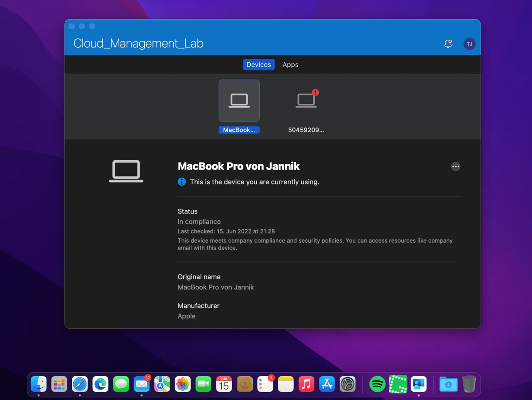532x400 pixels.
Task: Click the In compliance status text
Action: point(199,221)
